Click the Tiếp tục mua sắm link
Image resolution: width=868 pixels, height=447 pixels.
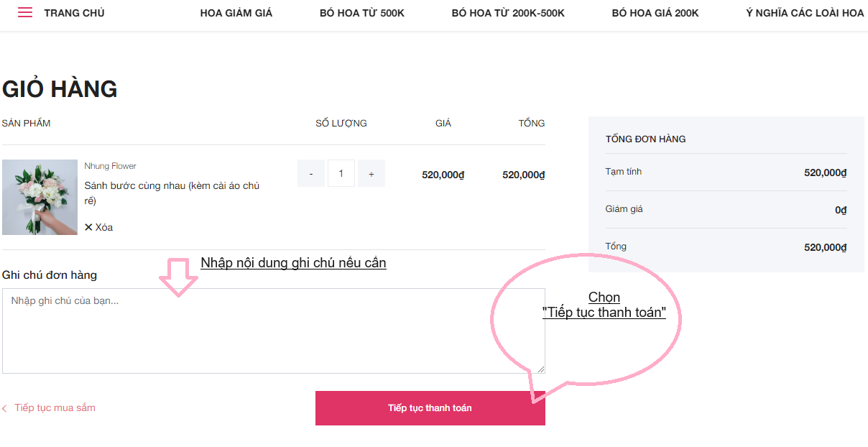(x=55, y=408)
